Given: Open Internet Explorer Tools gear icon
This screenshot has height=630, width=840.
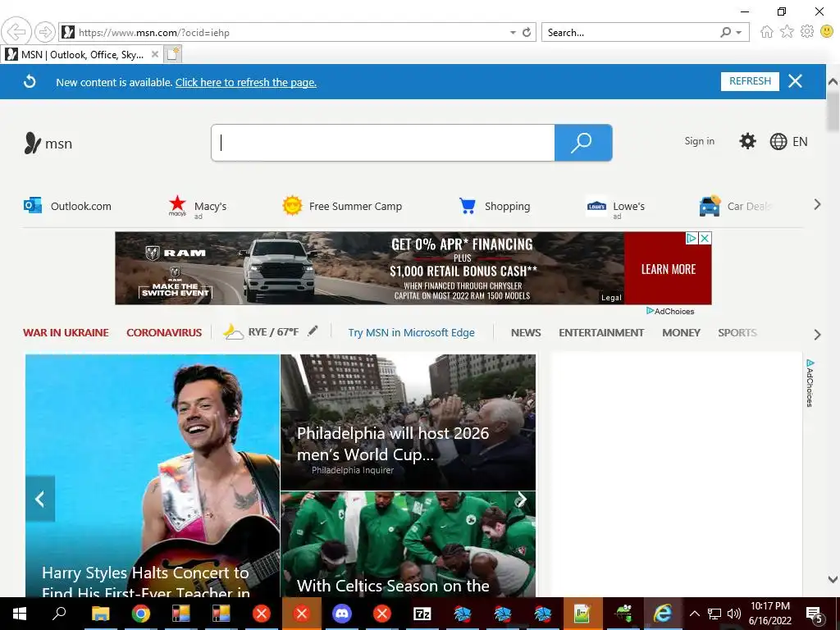Looking at the screenshot, I should (x=807, y=32).
